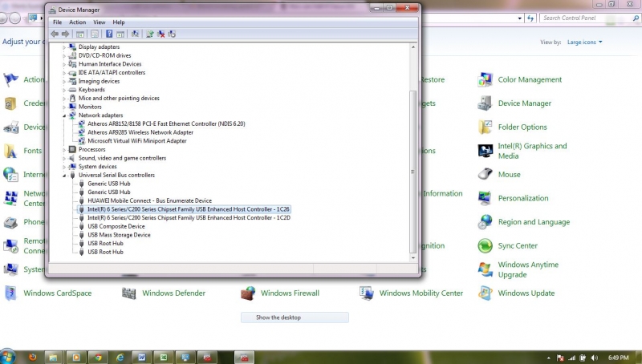Open the Region and Language link
The width and height of the screenshot is (642, 364).
coord(533,222)
